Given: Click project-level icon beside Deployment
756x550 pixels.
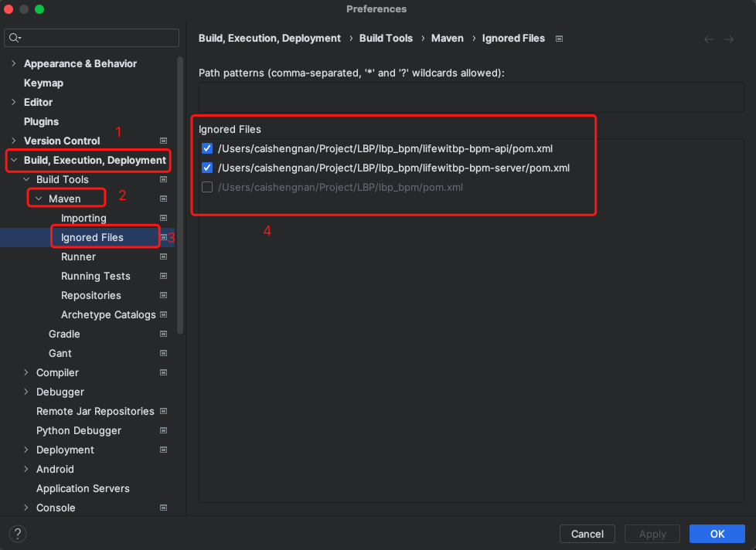Looking at the screenshot, I should tap(163, 450).
